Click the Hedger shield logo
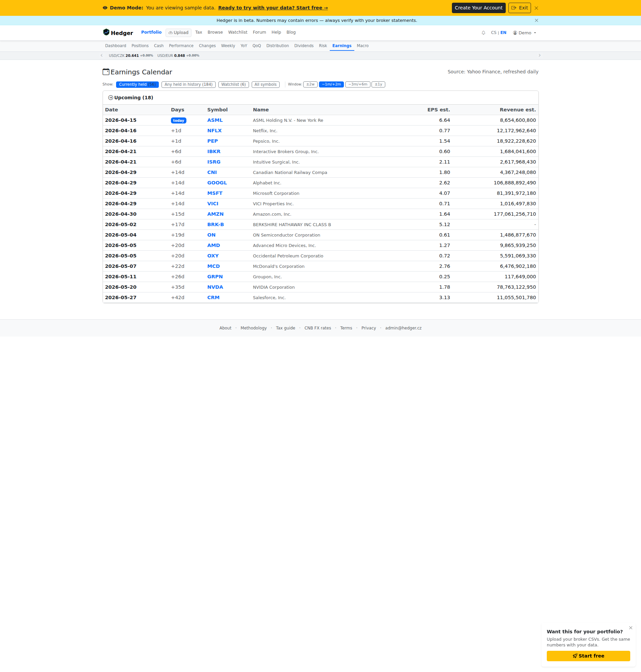641x672 pixels. [x=106, y=32]
